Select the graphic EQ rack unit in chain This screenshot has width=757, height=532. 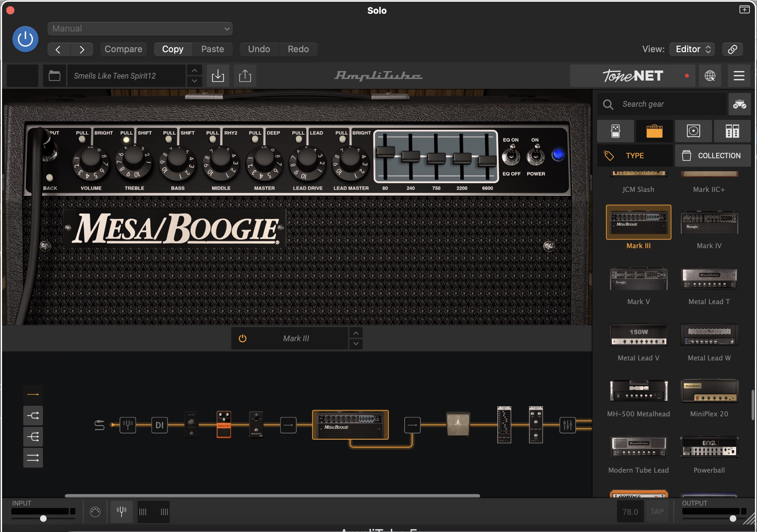click(504, 425)
